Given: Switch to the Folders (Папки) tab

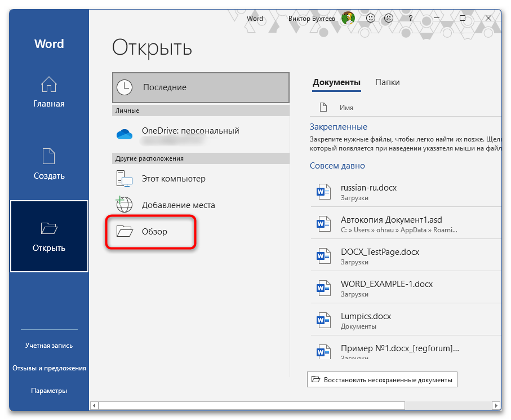Looking at the screenshot, I should coord(388,82).
